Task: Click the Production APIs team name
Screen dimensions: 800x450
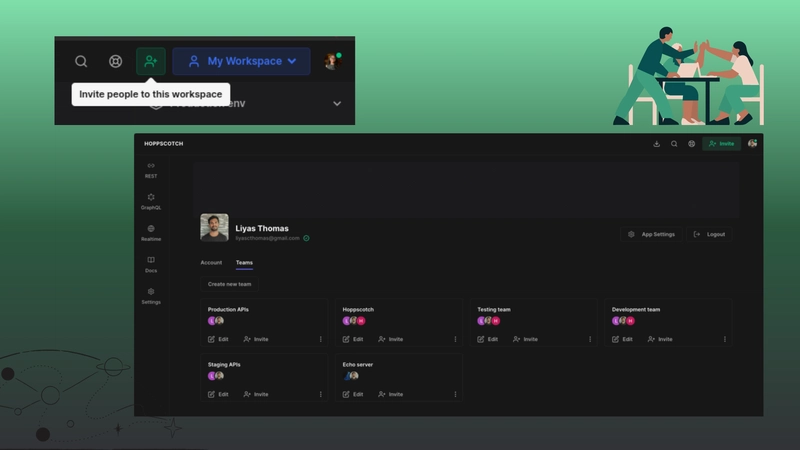Action: (228, 310)
